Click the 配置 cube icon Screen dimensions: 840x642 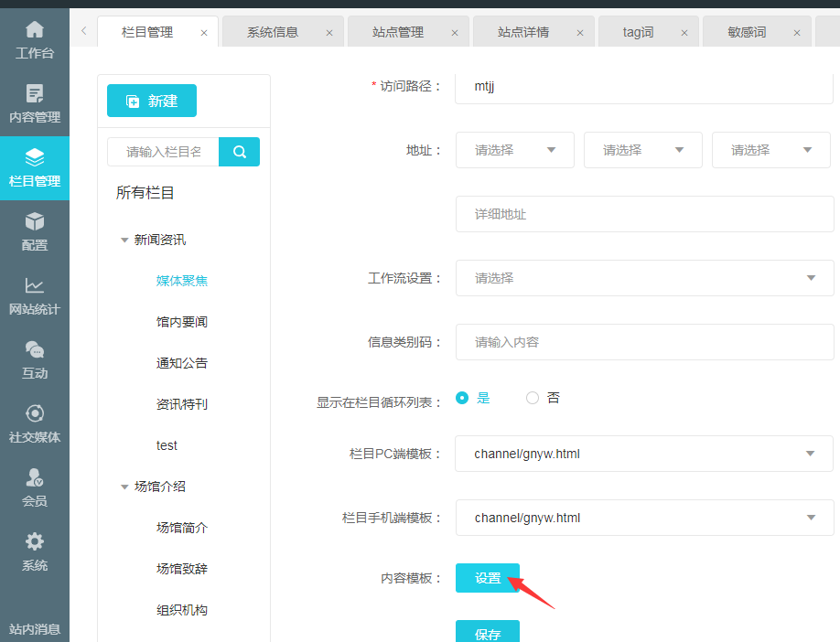point(35,222)
